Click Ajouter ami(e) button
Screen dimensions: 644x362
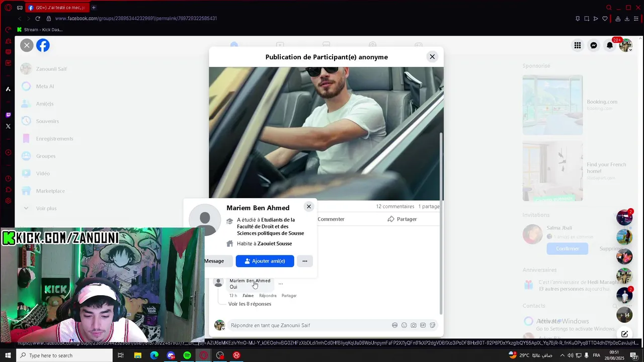265,261
